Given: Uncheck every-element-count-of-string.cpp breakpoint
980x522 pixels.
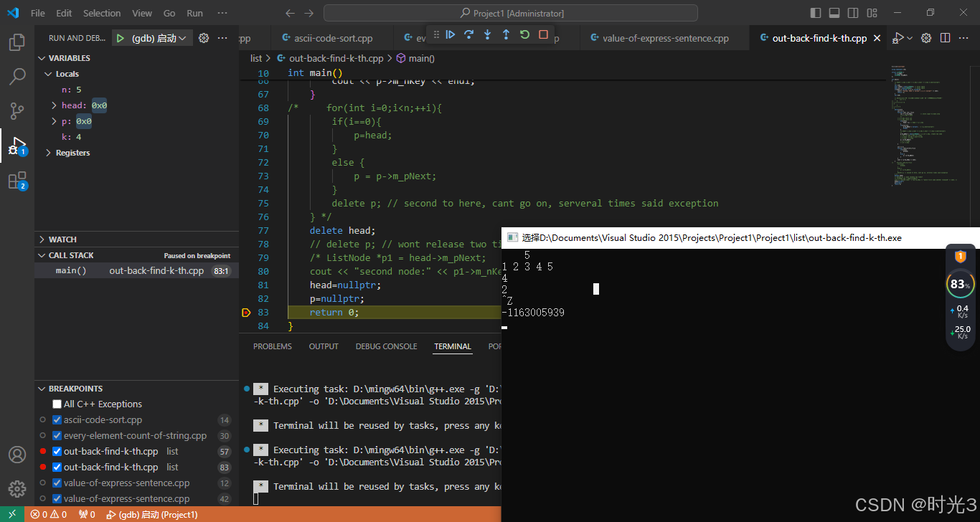Looking at the screenshot, I should (x=57, y=435).
